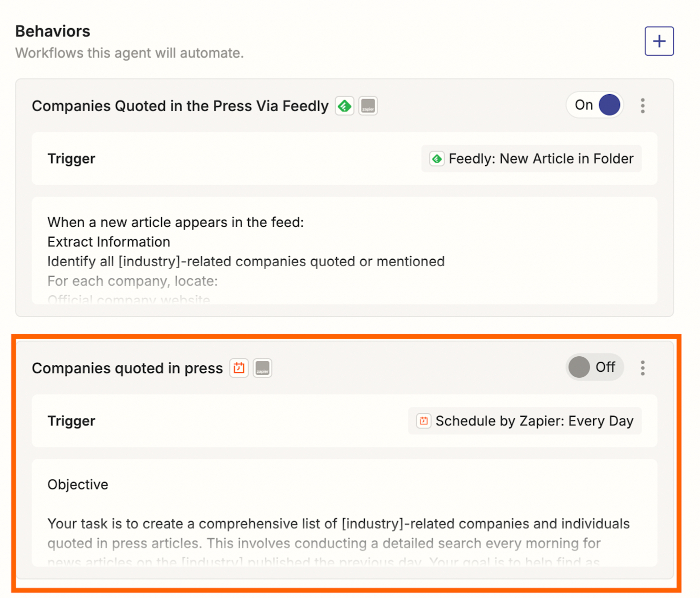Click the Behaviors section heading
This screenshot has width=700, height=598.
click(x=52, y=31)
